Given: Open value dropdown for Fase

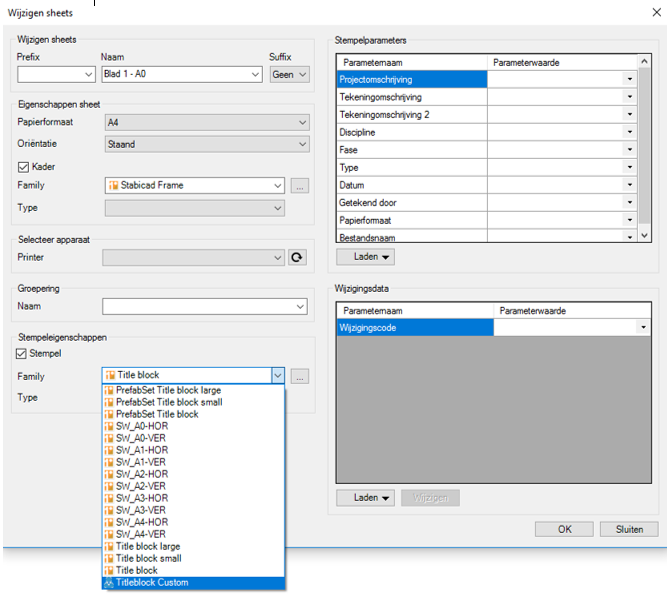Looking at the screenshot, I should (630, 150).
